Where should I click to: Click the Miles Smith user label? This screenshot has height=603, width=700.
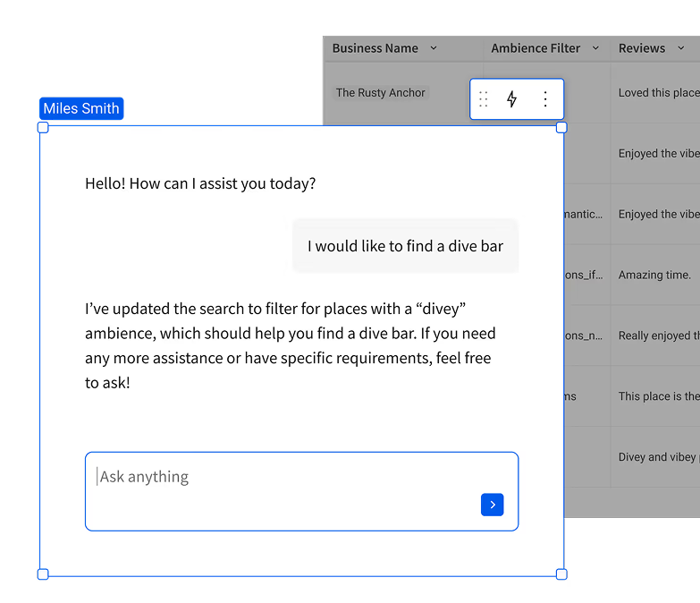click(x=81, y=109)
